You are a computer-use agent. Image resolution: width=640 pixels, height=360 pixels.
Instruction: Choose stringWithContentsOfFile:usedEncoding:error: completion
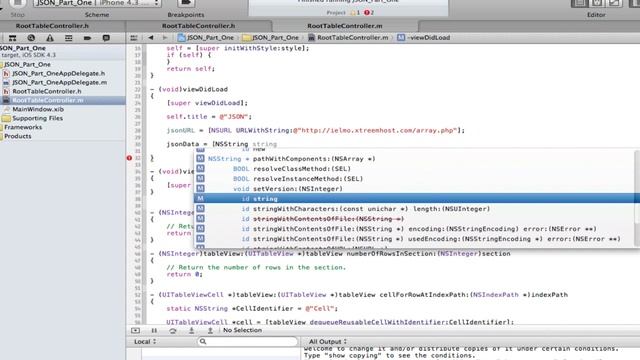click(414, 239)
